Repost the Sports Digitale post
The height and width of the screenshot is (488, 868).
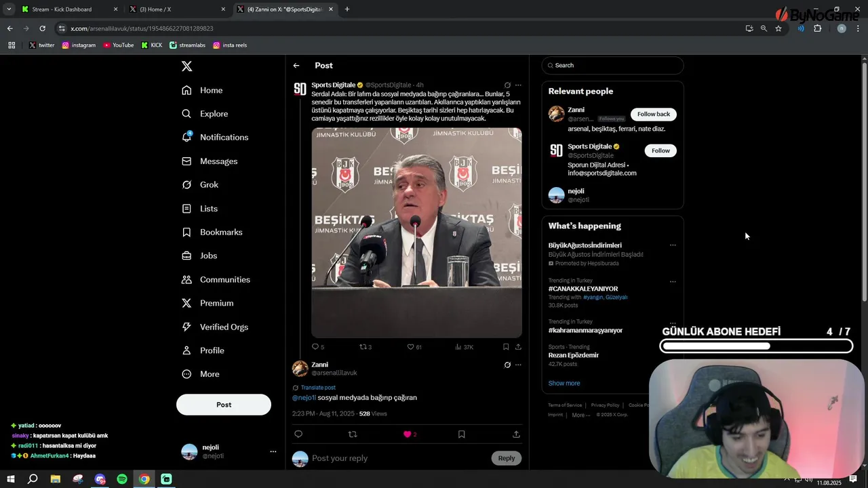366,347
